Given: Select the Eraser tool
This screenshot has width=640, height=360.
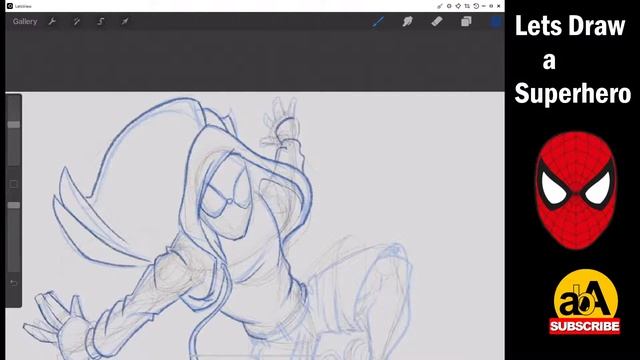Looking at the screenshot, I should [x=437, y=21].
